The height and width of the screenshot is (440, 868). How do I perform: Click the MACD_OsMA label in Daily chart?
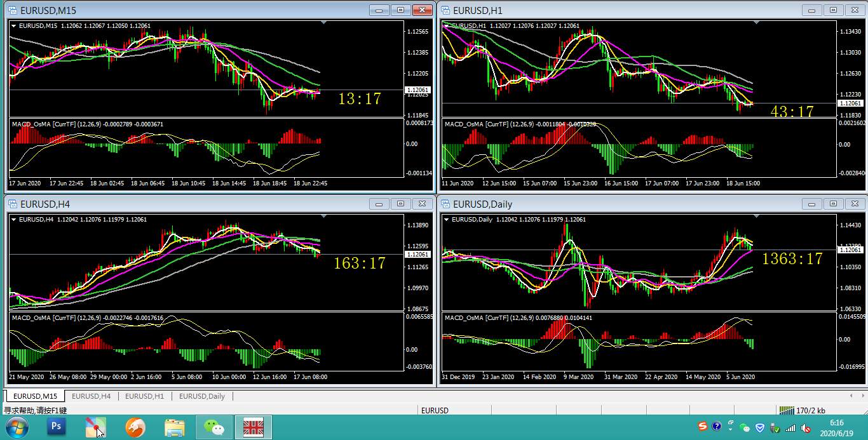pos(519,317)
